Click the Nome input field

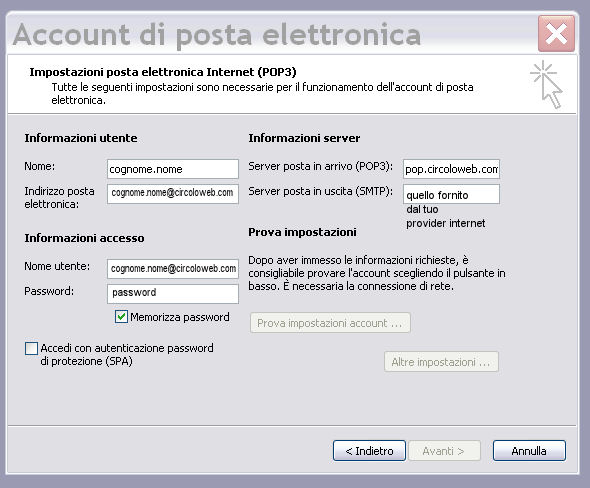pos(173,169)
